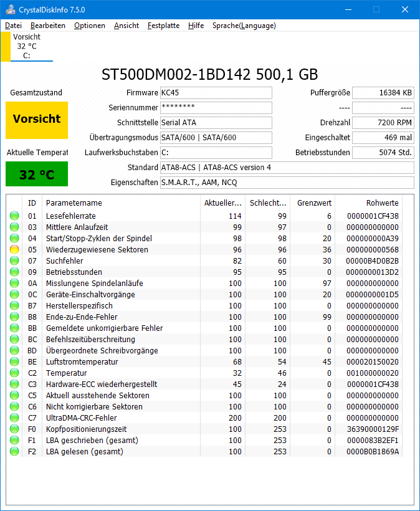The height and width of the screenshot is (511, 420).
Task: Click status circle for Herstellerspezifisch row
Action: pos(14,305)
